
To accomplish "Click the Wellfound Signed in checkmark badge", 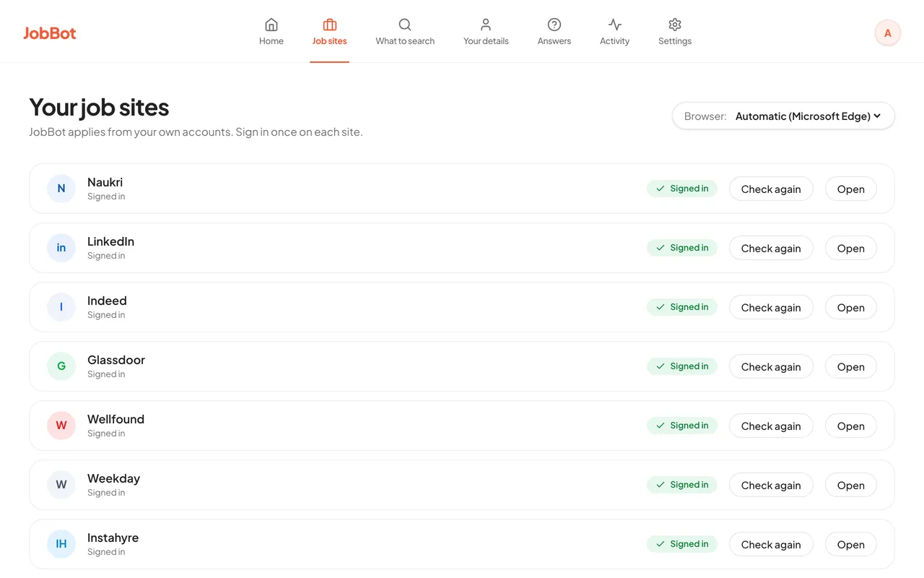I will 682,426.
